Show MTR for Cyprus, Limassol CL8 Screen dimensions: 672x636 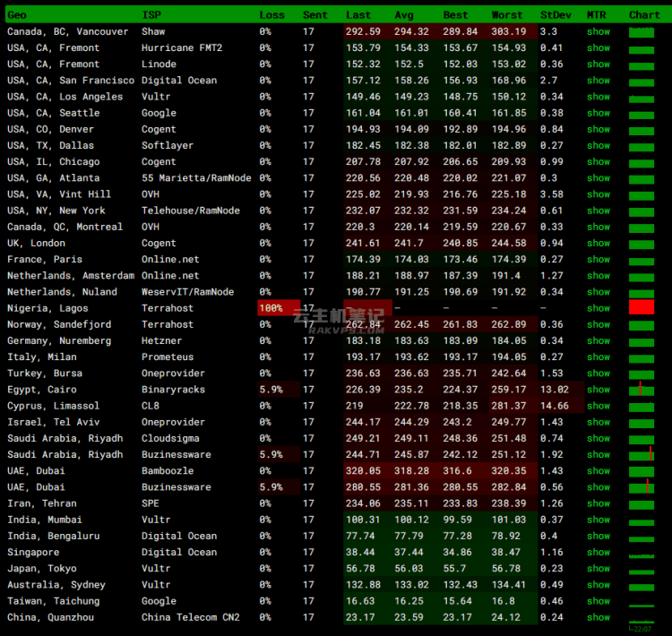click(x=599, y=406)
